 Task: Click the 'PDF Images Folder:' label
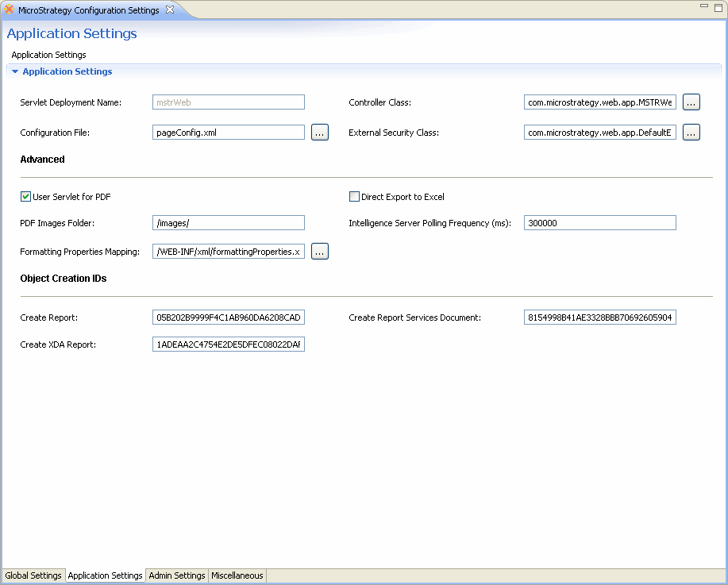[x=57, y=223]
